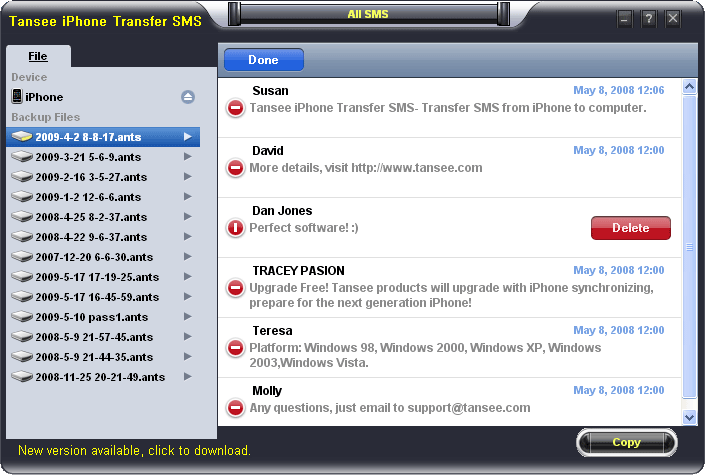Click David's message with tansee.com URL
705x475 pixels.
pyautogui.click(x=366, y=168)
